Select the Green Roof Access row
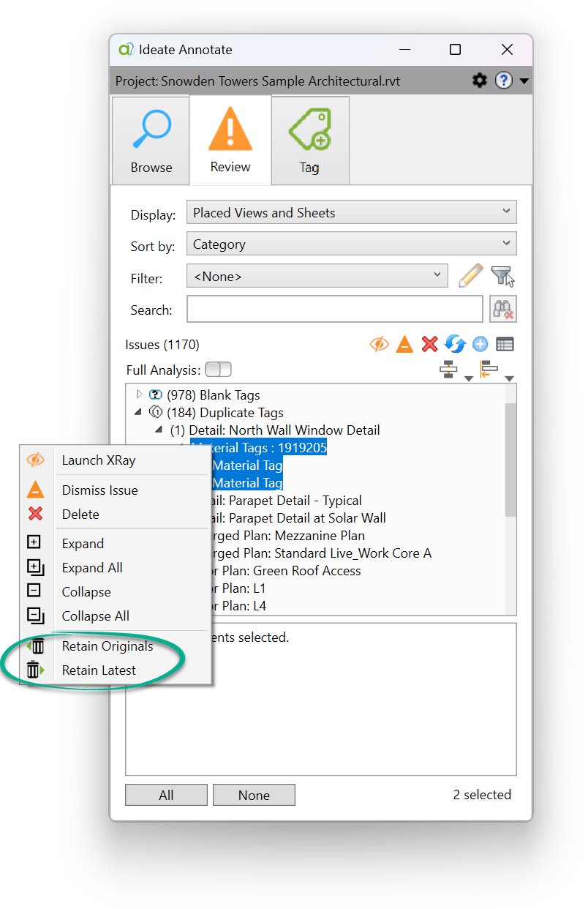This screenshot has height=909, width=588. (x=287, y=570)
